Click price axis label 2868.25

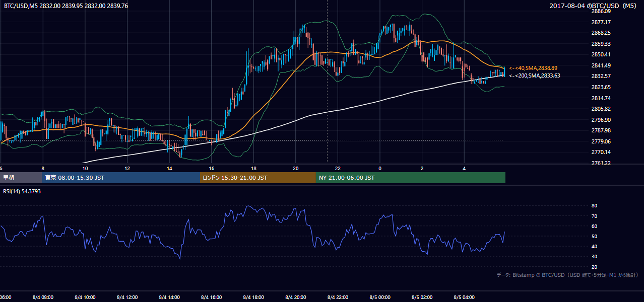tap(601, 33)
